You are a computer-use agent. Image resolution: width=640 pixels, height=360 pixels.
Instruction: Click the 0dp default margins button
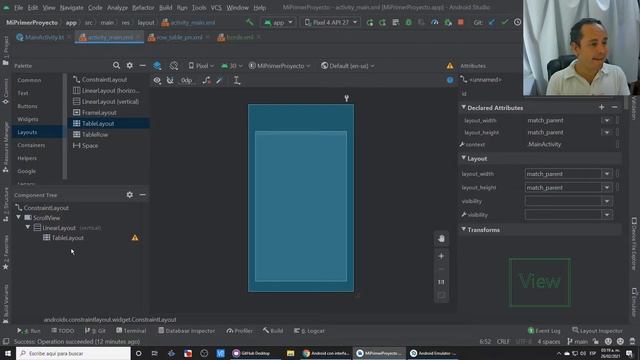187,80
